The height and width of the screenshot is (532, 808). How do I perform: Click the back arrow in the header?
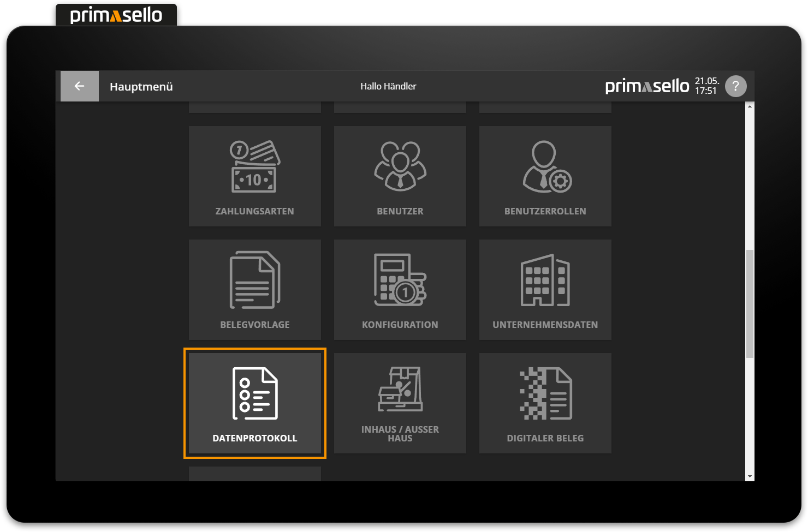[x=79, y=86]
